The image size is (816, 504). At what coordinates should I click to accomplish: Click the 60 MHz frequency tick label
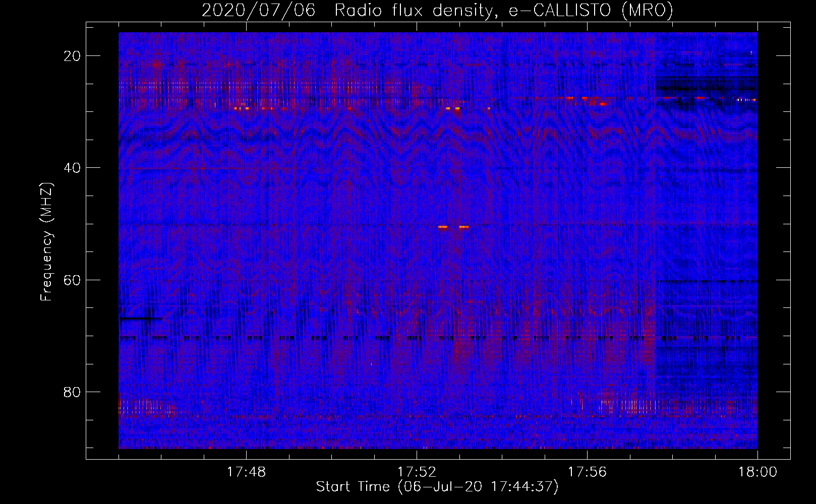point(72,280)
